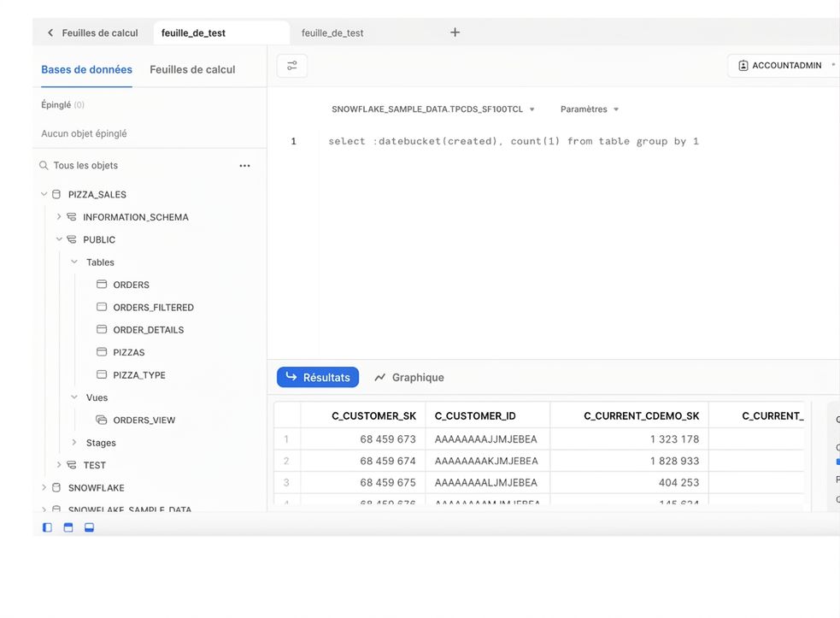This screenshot has width=840, height=618.
Task: Select the inactive feuille_de_test tab
Action: [332, 32]
